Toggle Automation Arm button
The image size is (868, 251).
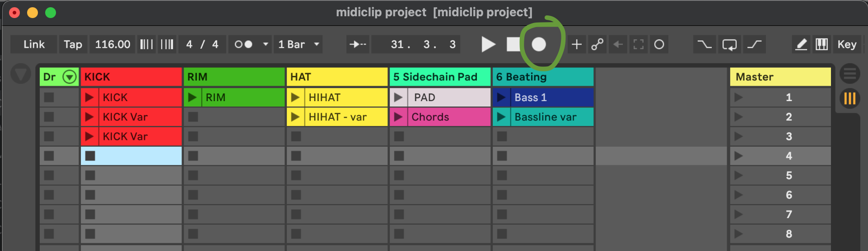coord(597,44)
